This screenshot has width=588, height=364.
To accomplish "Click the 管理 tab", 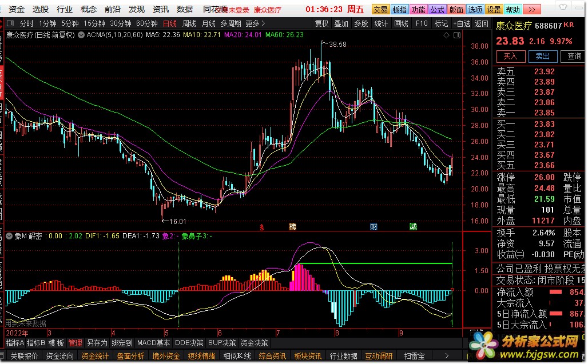I will tap(75, 343).
